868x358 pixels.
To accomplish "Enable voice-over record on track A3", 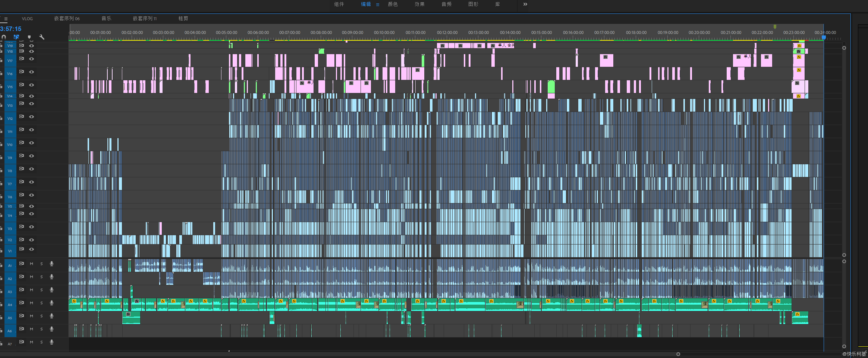I will pos(51,290).
